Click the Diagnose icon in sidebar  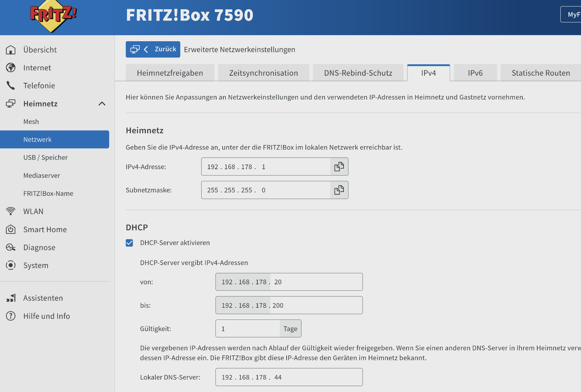[11, 247]
